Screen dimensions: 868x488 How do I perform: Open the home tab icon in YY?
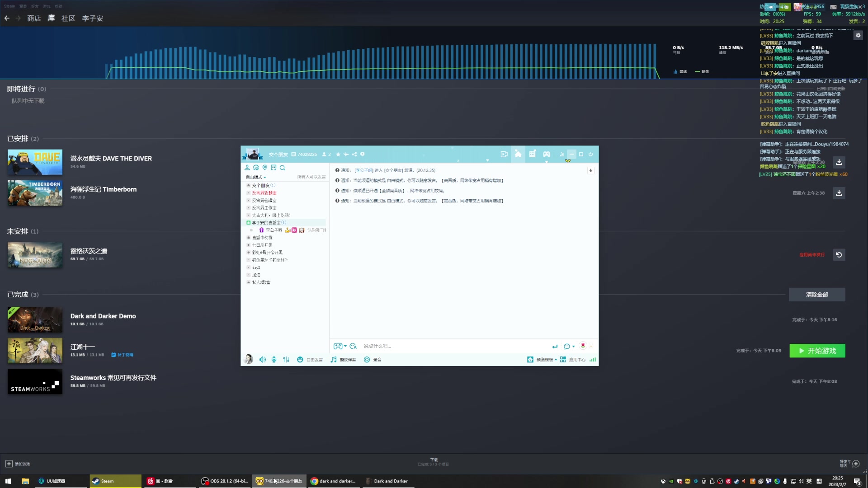pos(518,154)
